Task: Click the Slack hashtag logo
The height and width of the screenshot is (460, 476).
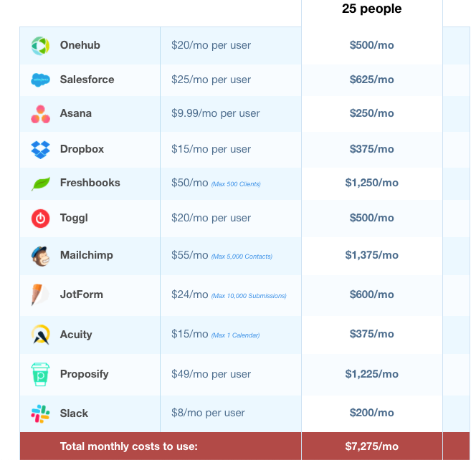Action: point(41,413)
